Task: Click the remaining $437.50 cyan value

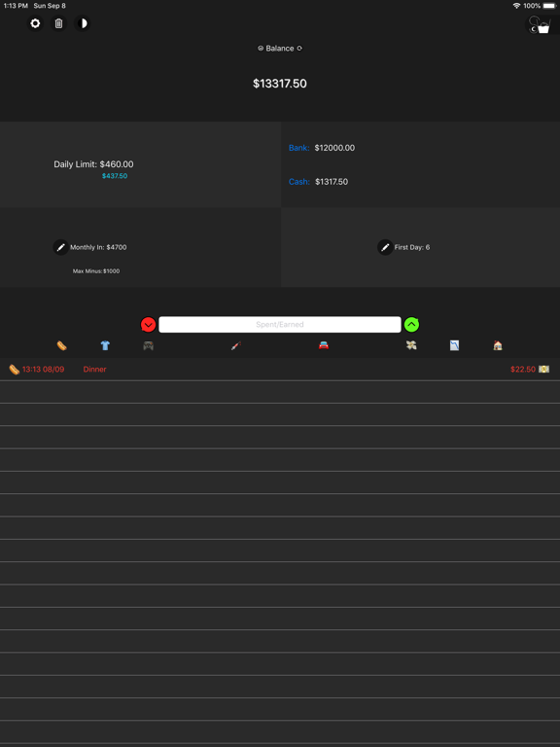Action: click(x=115, y=176)
